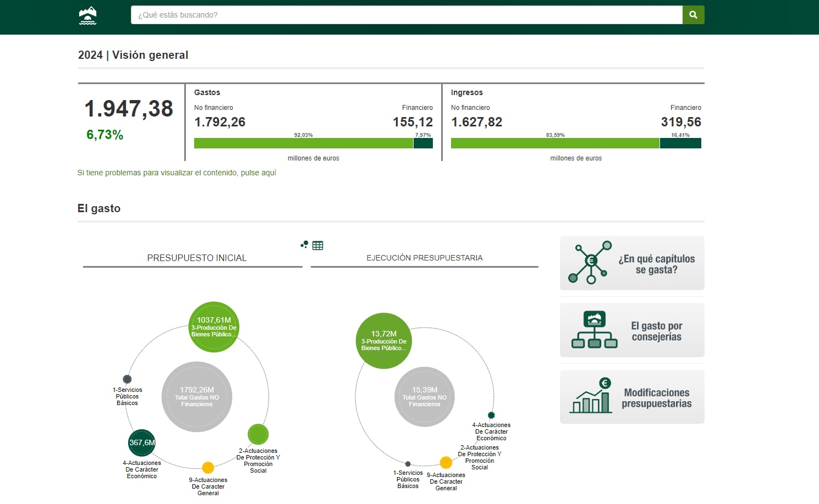Select the PRESUPUESTO INICIAL tab heading

[197, 258]
